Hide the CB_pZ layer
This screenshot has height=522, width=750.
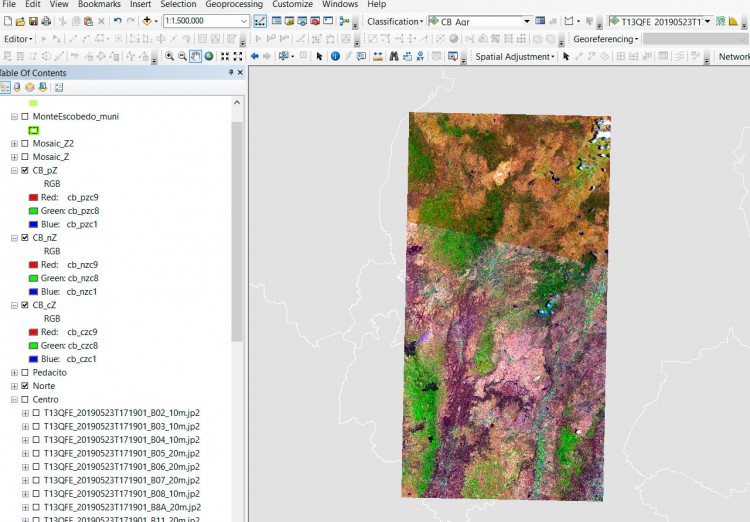point(25,170)
